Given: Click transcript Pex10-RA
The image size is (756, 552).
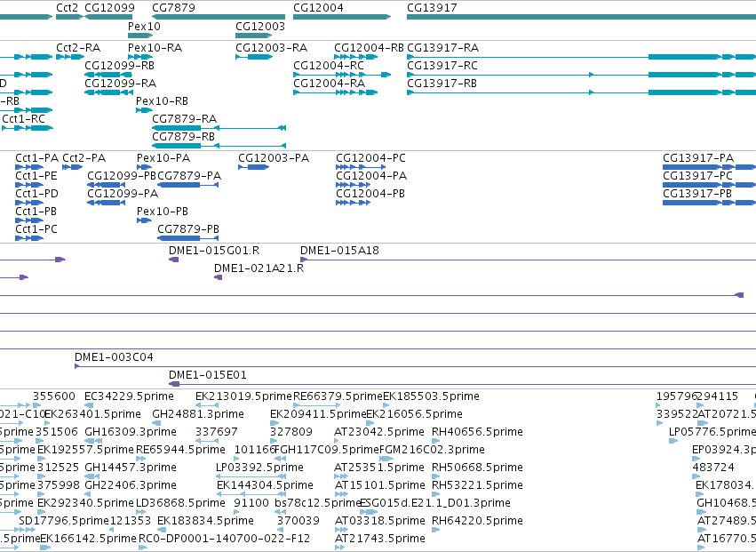Looking at the screenshot, I should click(155, 47).
